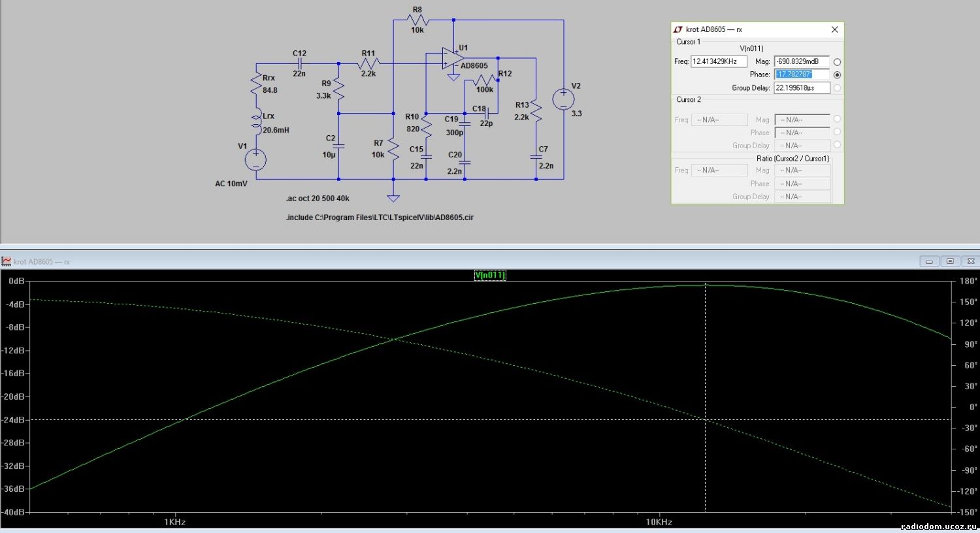
Task: Click the cursor crosshair on the magnitude peak
Action: click(x=705, y=285)
